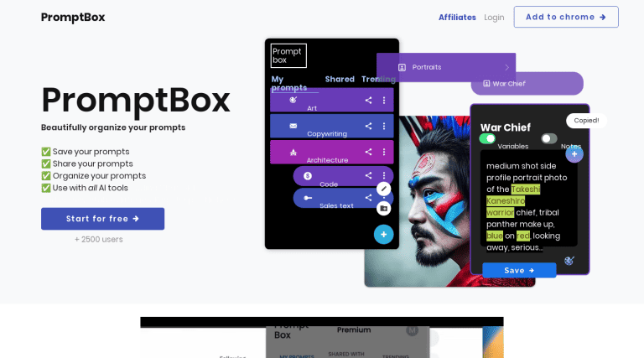Open the three-dot menu on Architecture folder
The image size is (644, 358).
pyautogui.click(x=384, y=152)
